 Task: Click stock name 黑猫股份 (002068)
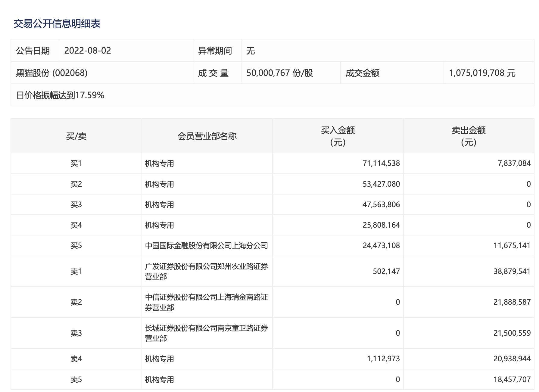pos(52,73)
